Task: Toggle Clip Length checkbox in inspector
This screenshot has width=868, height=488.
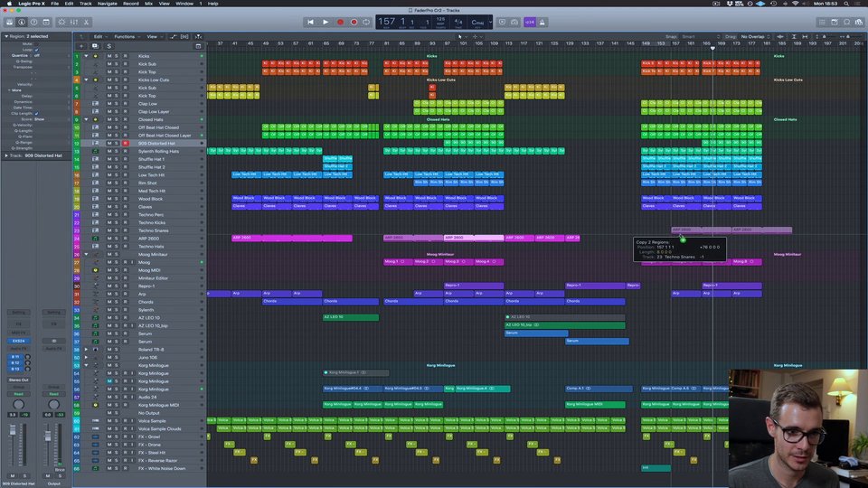Action: coord(36,114)
